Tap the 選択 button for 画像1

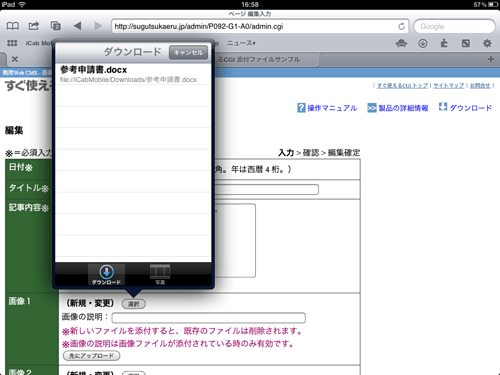[134, 304]
